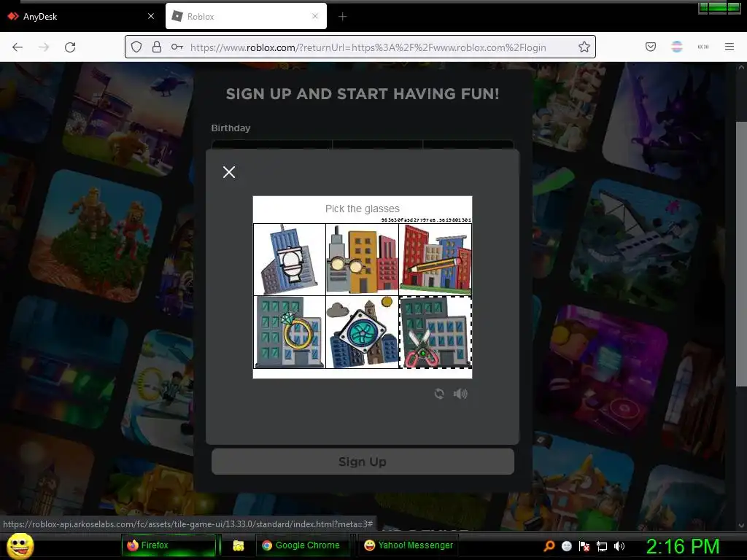This screenshot has height=560, width=747.
Task: Click the system volume tray icon
Action: [x=619, y=546]
